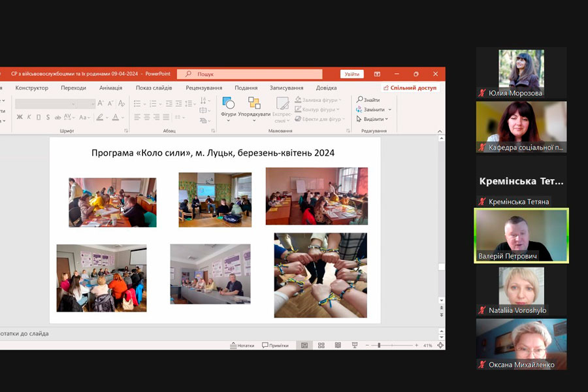Image resolution: width=588 pixels, height=392 pixels.
Task: Switch to the Рецензування tab
Action: (203, 88)
